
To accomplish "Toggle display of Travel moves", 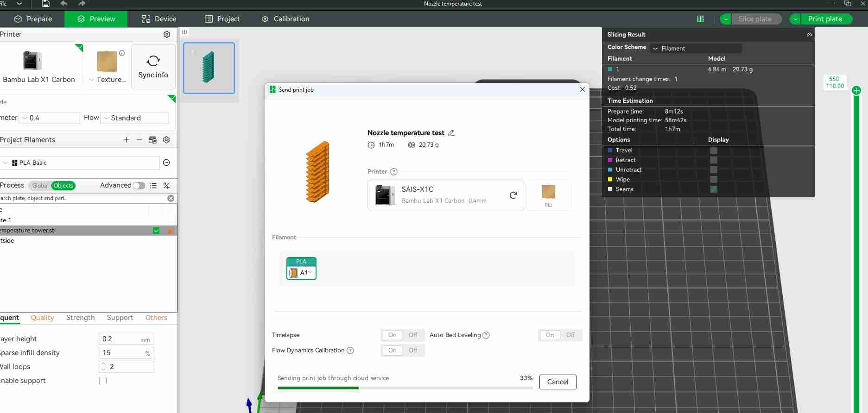I will tap(714, 150).
